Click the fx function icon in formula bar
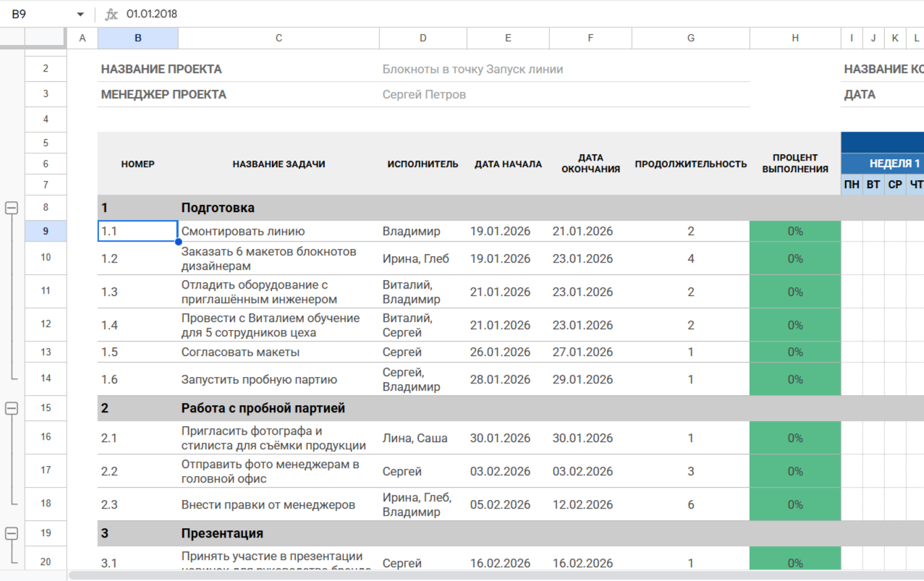Screen dimensions: 924x581 111,14
